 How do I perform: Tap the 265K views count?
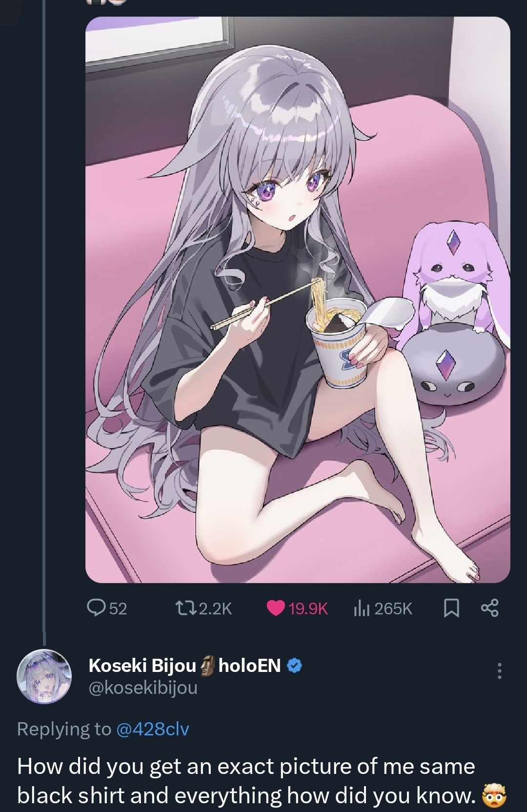tap(393, 609)
